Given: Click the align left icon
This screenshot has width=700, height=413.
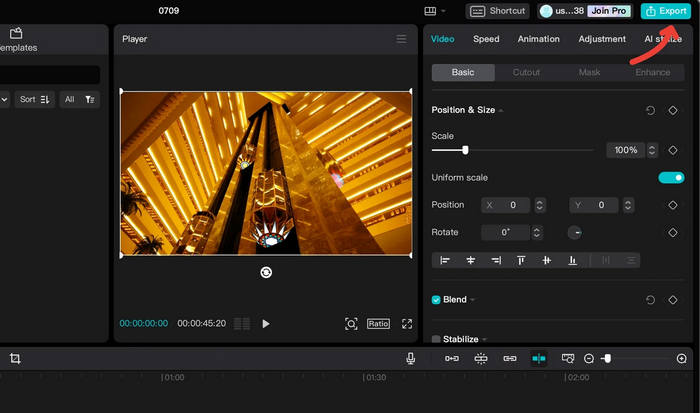Looking at the screenshot, I should pyautogui.click(x=445, y=260).
